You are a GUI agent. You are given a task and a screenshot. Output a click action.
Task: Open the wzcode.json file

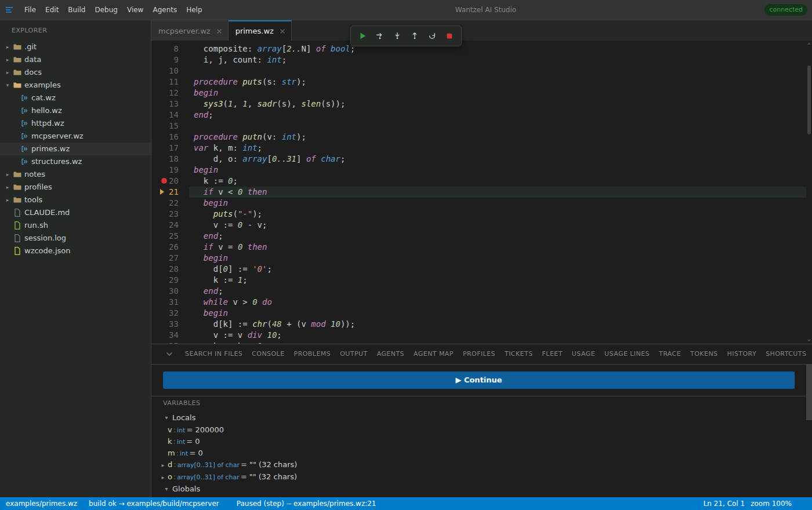click(75, 251)
